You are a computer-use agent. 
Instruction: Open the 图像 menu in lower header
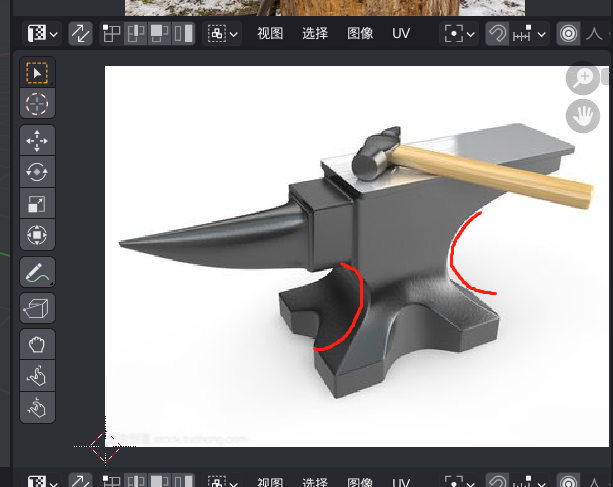pos(360,482)
